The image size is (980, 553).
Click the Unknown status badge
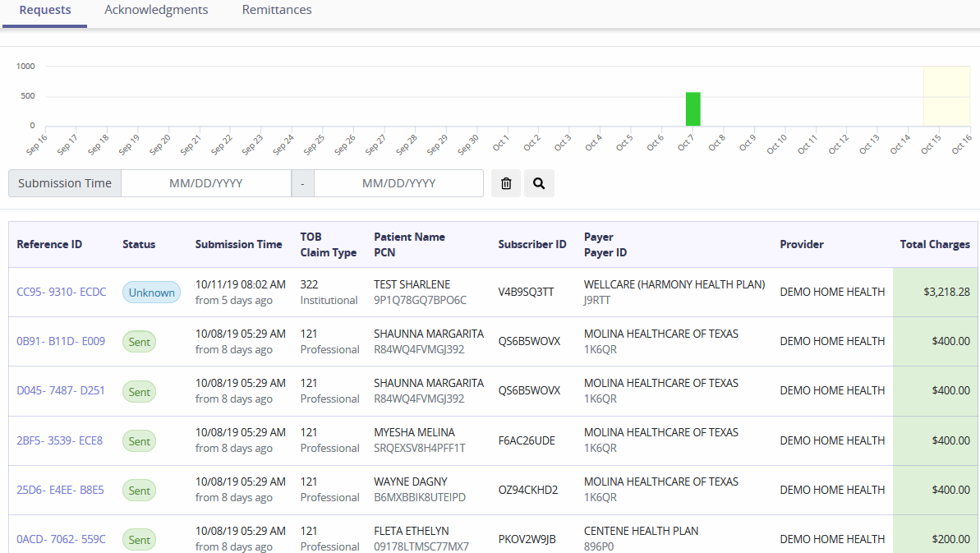pos(151,292)
